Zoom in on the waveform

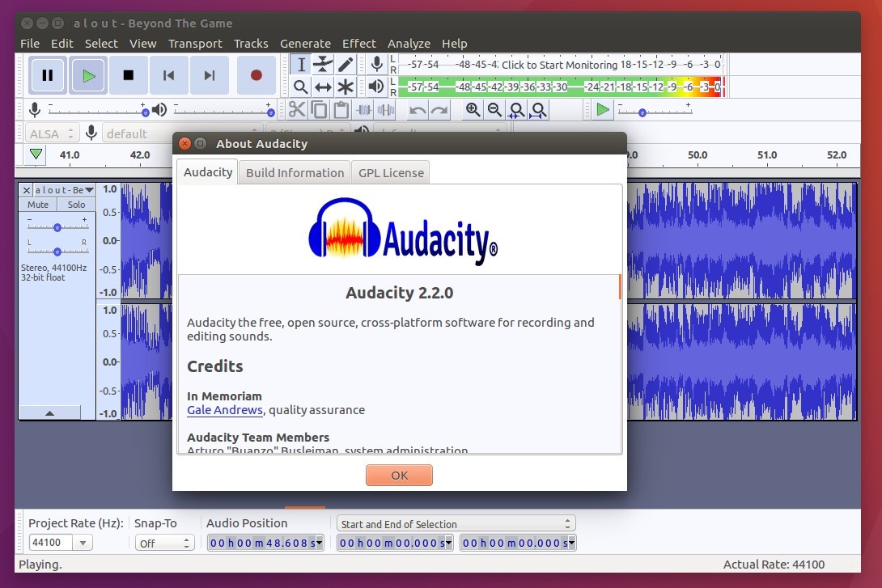click(473, 110)
